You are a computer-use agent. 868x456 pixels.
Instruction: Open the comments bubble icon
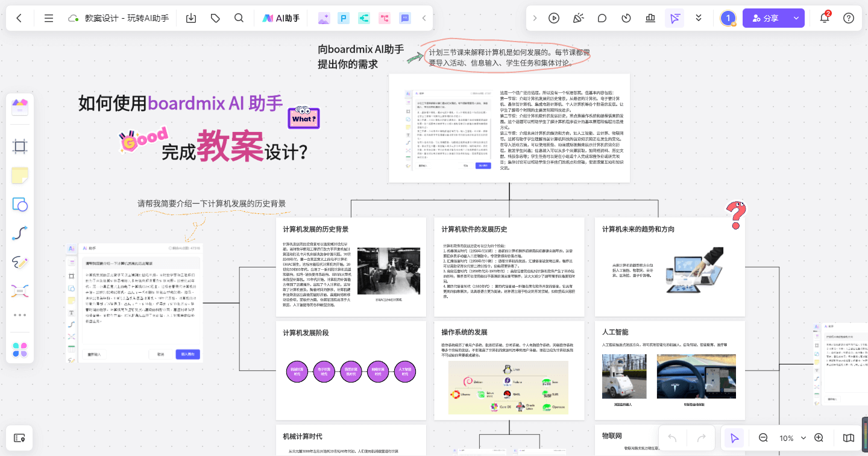coord(602,18)
